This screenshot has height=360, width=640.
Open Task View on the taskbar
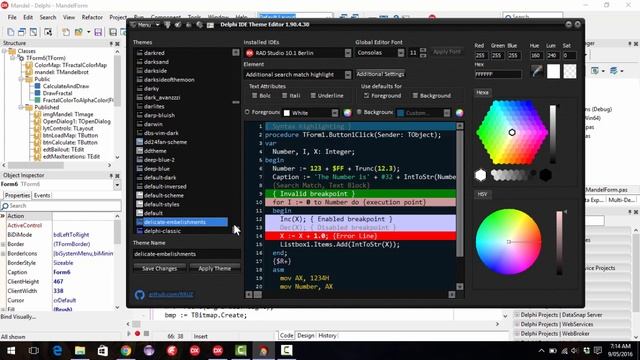[34, 351]
